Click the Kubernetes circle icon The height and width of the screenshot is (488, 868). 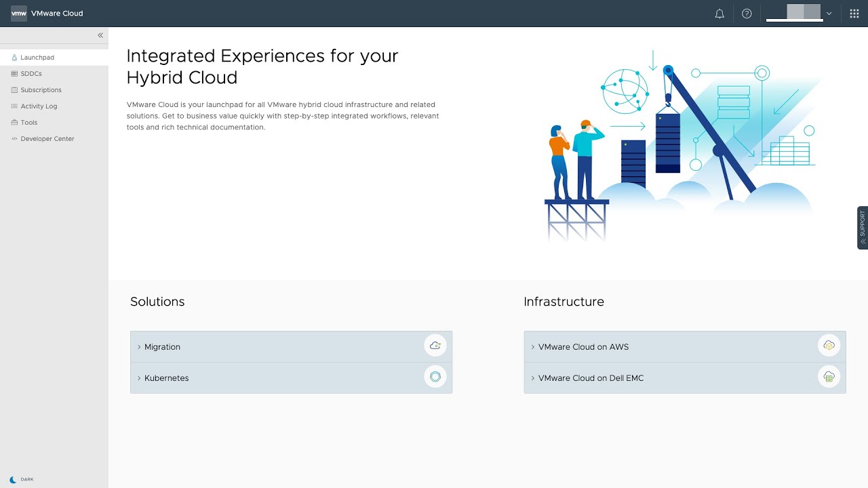click(435, 377)
